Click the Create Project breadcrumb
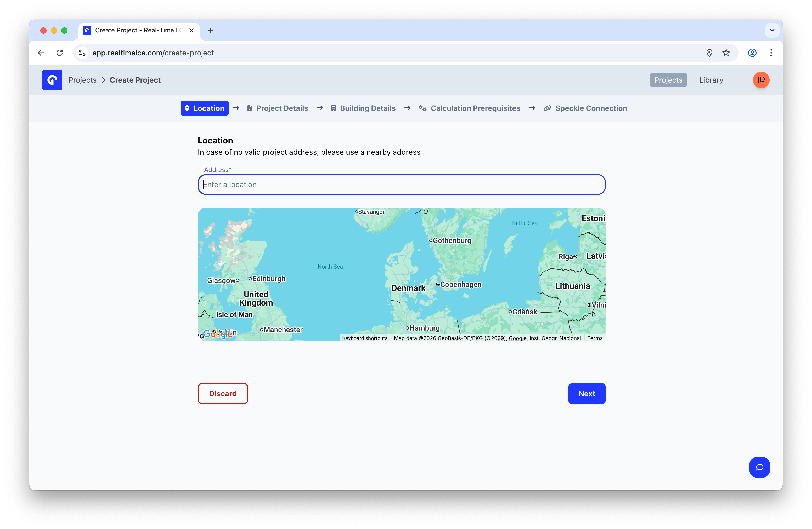Screen dimensions: 812x529 135,80
